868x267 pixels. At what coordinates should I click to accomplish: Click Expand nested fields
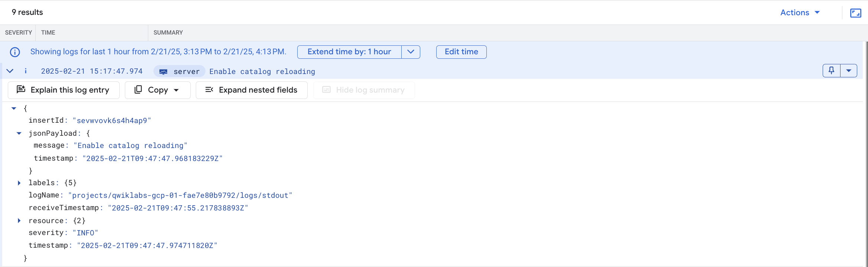point(252,90)
